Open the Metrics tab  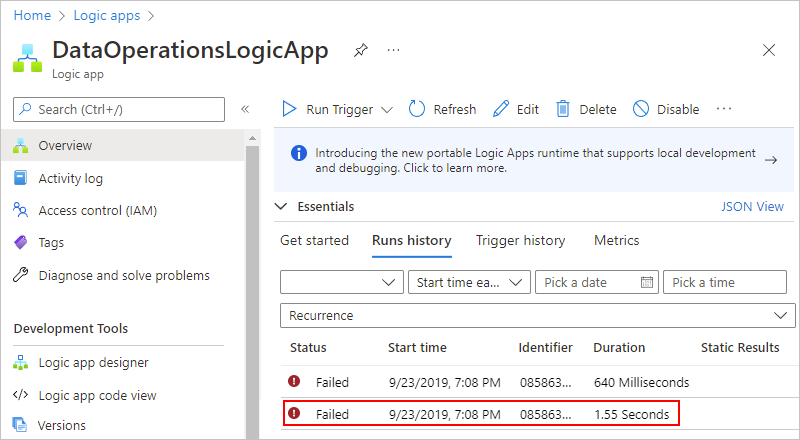point(616,240)
